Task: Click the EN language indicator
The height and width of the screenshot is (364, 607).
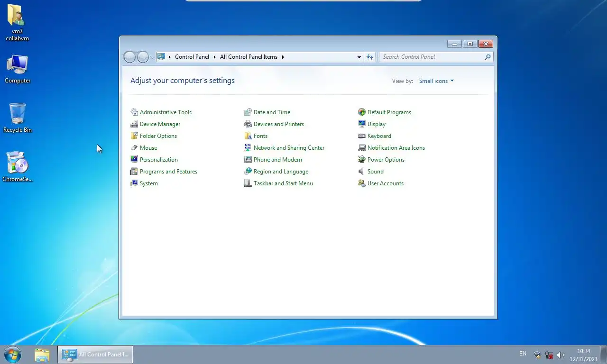Action: click(x=523, y=354)
